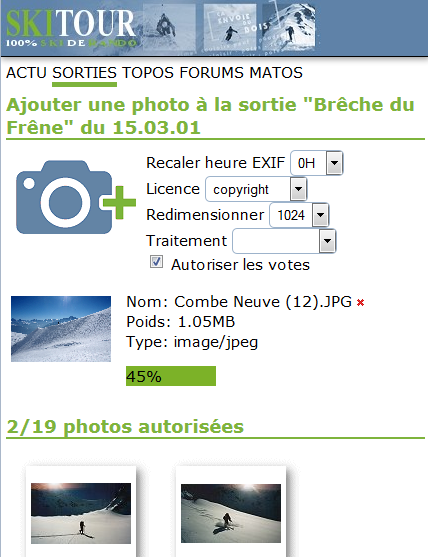The width and height of the screenshot is (428, 557).
Task: Go to the ACTU menu
Action: [26, 73]
